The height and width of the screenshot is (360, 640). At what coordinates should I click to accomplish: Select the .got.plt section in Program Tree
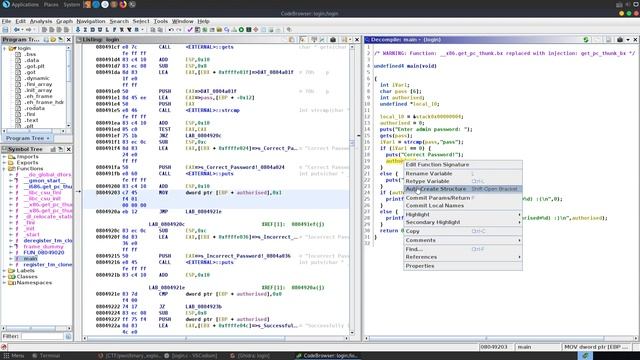click(34, 66)
